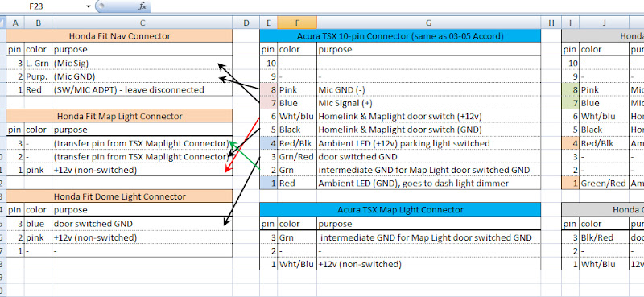Select 'Pink' cell in Acura TSX 10-pin table
The width and height of the screenshot is (644, 297).
297,89
